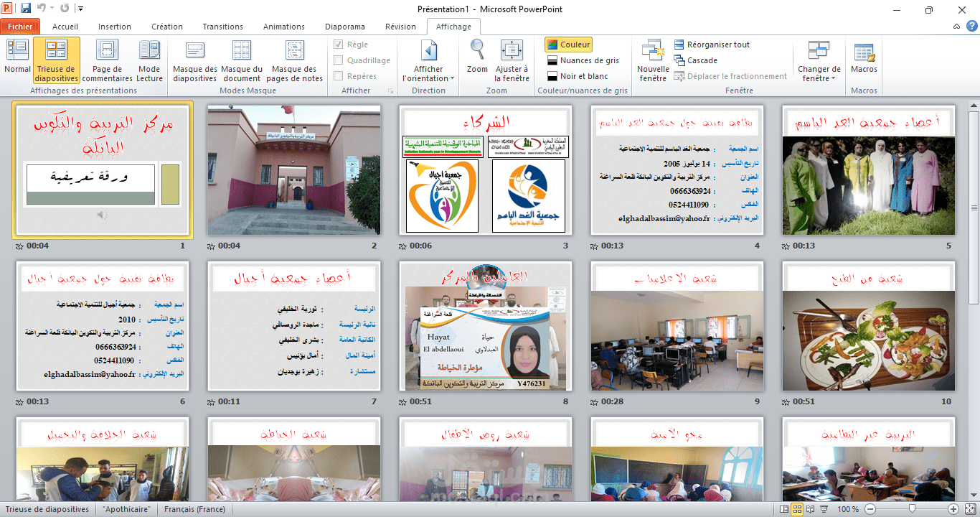Open the Fichier tab
Viewport: 980px width, 517px height.
tap(20, 27)
